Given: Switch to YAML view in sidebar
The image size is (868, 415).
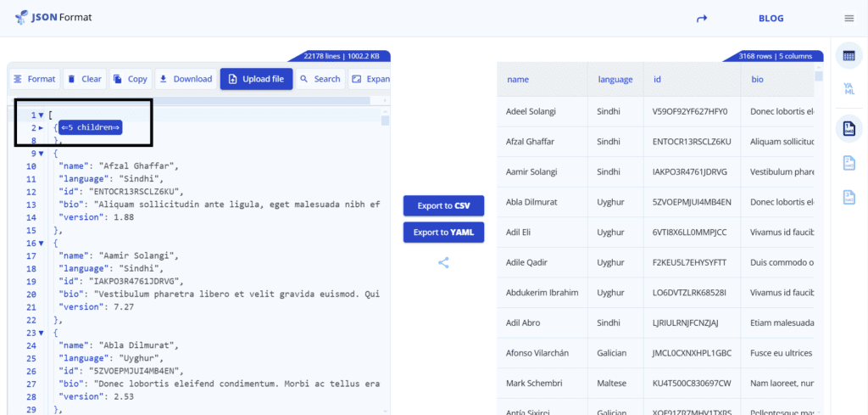Looking at the screenshot, I should click(849, 88).
